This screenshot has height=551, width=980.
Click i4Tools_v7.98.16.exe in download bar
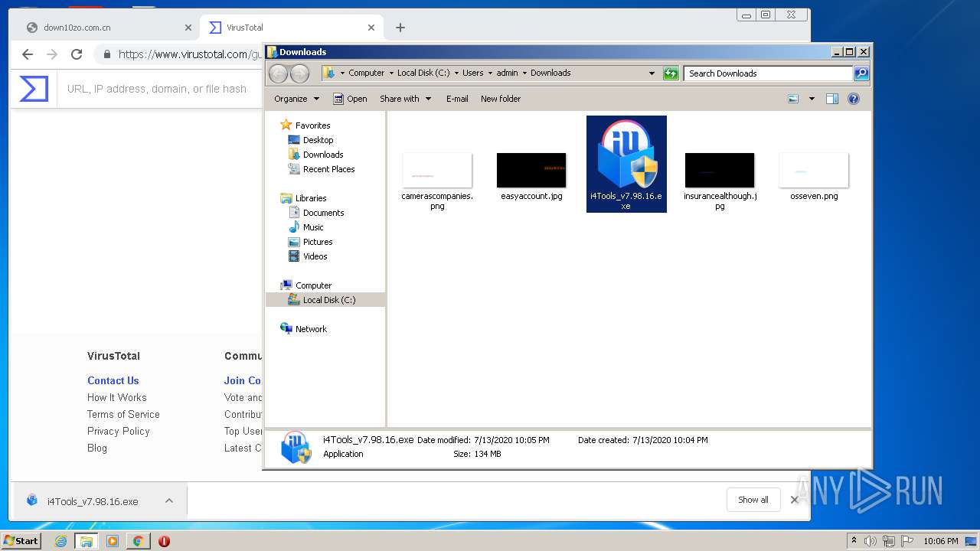93,501
